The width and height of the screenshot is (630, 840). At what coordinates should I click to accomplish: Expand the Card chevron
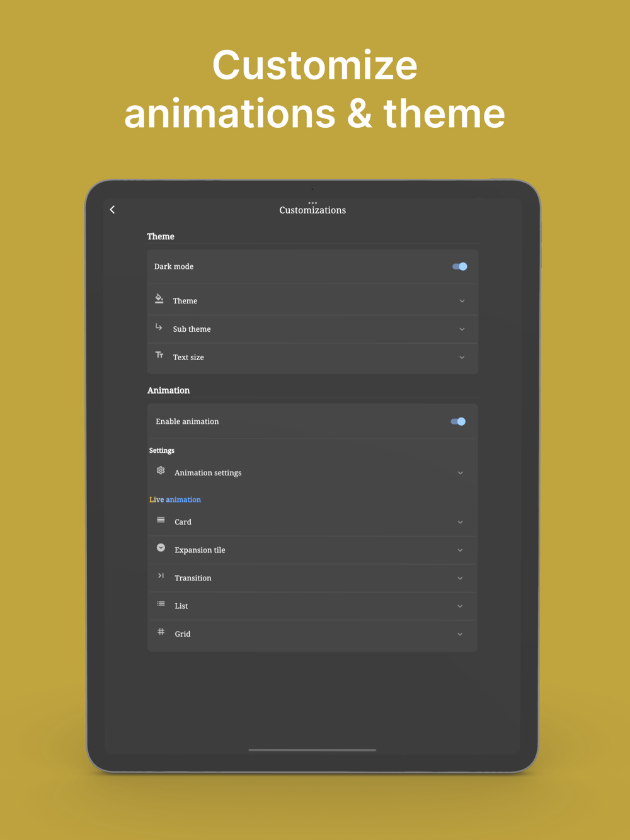tap(461, 522)
